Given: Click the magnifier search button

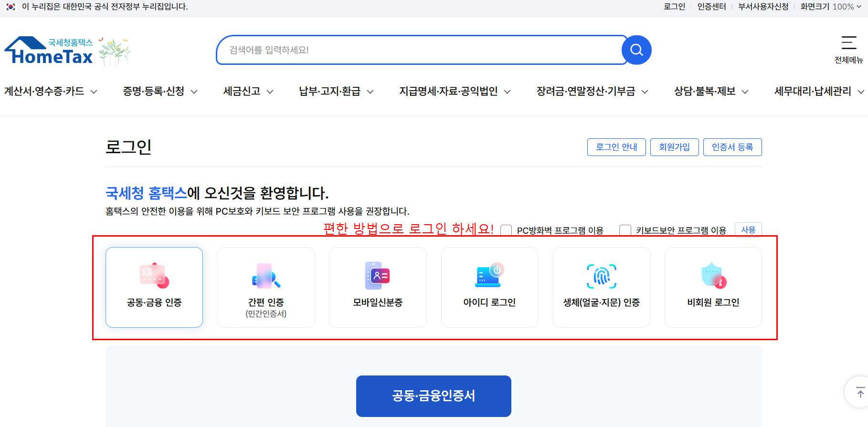Looking at the screenshot, I should click(x=636, y=50).
